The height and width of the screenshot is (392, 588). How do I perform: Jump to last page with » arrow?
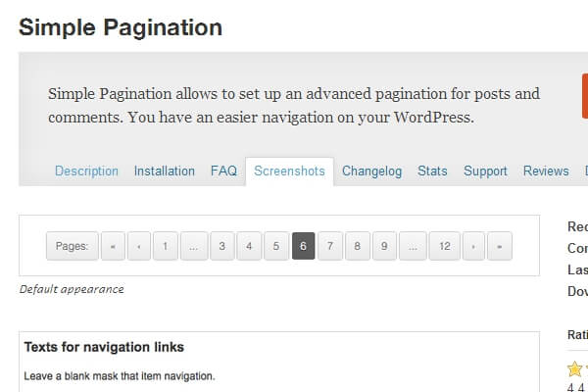(500, 247)
